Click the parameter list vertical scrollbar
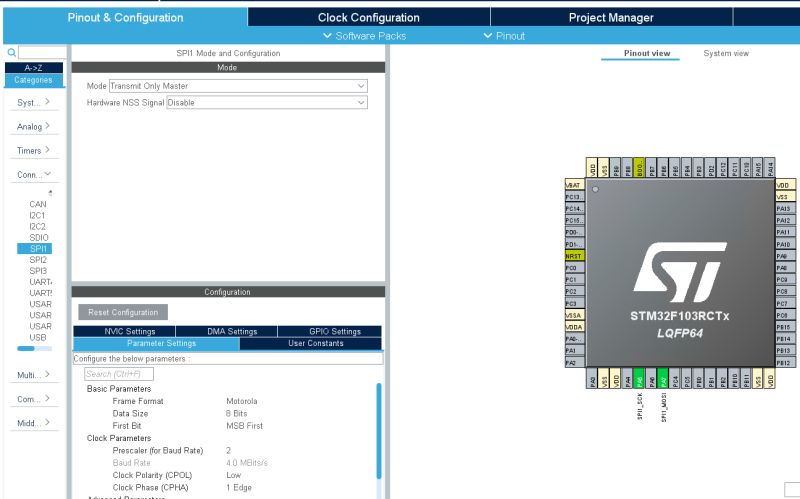 coord(379,431)
